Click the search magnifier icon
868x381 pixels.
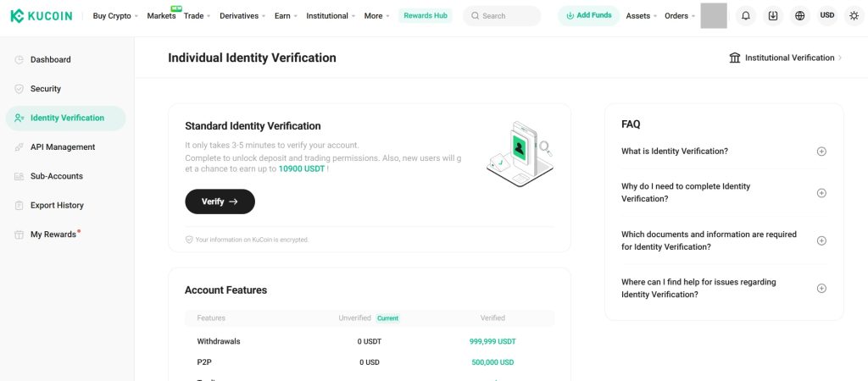click(x=475, y=16)
